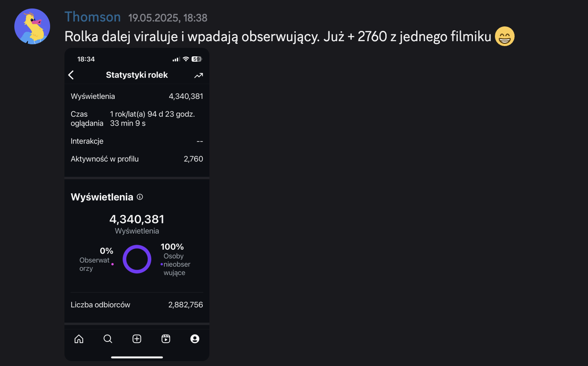This screenshot has height=366, width=588.
Task: Select the Liczba odbiorców row
Action: pos(136,305)
